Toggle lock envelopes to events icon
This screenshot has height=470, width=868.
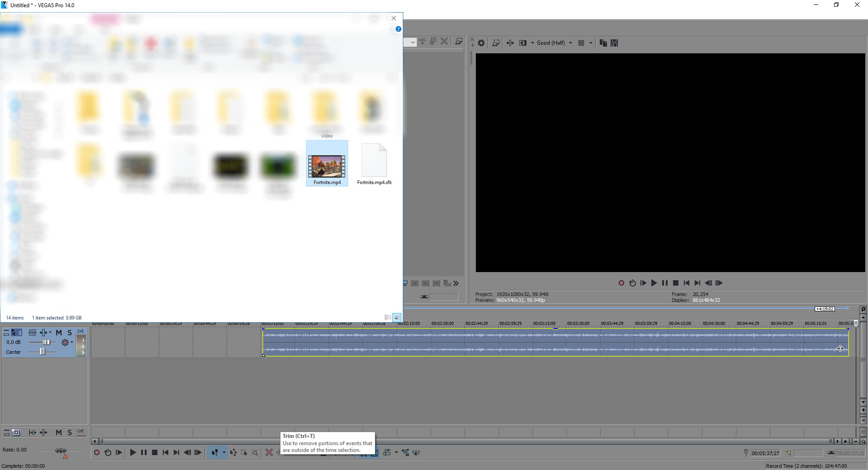(x=406, y=452)
